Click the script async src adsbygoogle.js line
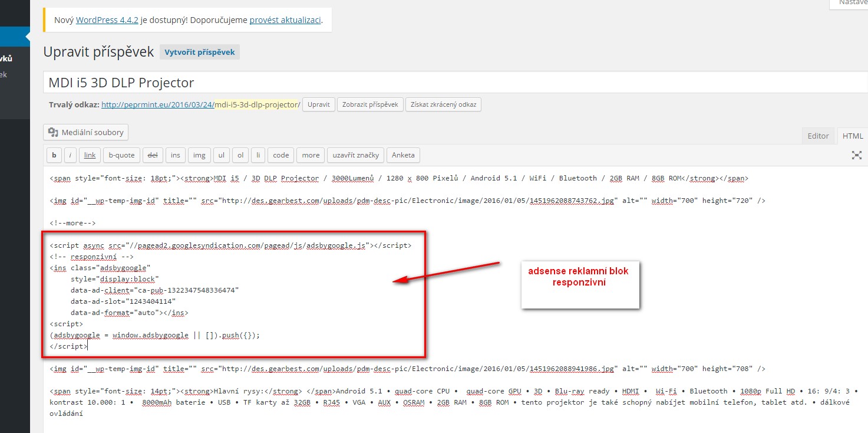Screen dimensions: 868x433 [x=231, y=245]
